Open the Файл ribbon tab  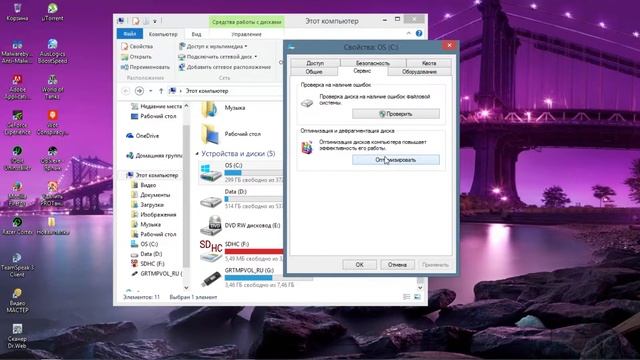130,34
